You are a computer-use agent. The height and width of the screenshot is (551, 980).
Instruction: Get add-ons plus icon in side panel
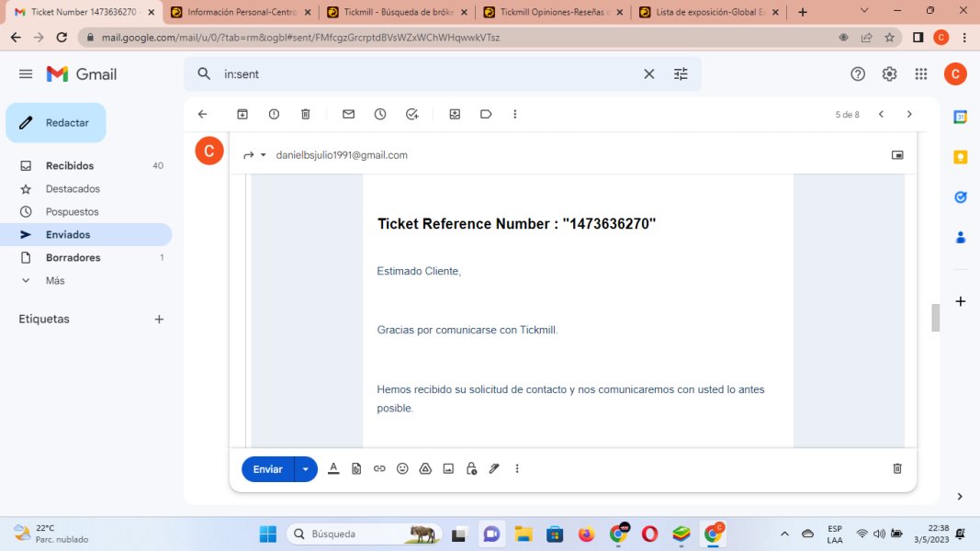pos(961,301)
